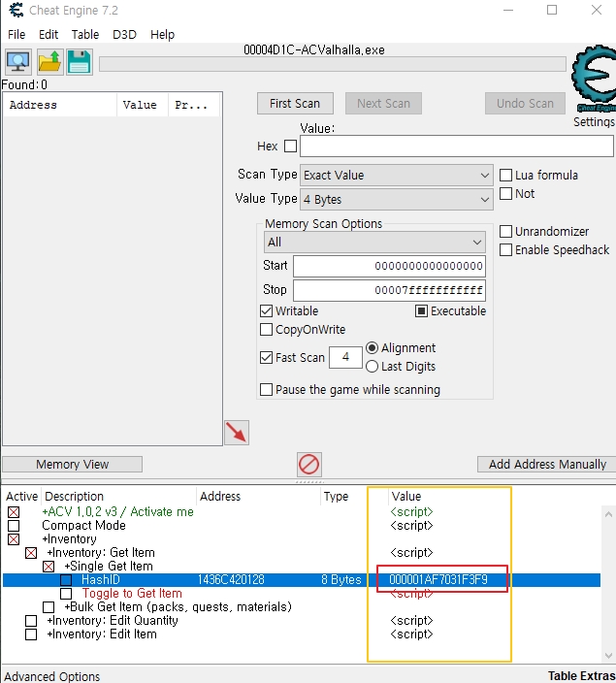Open the Help menu
Image resolution: width=616 pixels, height=683 pixels.
point(163,34)
